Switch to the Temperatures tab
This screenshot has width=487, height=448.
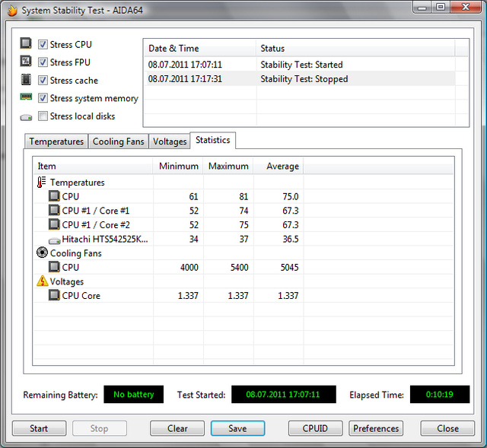click(56, 141)
